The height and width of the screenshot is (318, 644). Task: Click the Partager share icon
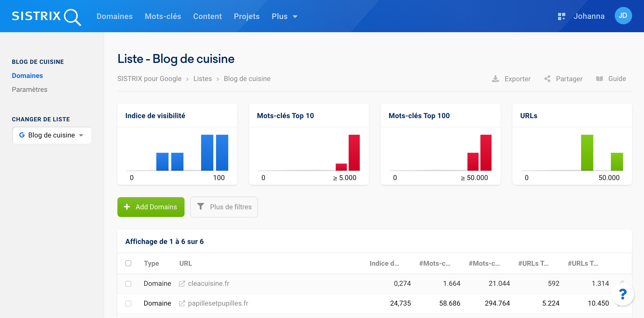(x=547, y=79)
